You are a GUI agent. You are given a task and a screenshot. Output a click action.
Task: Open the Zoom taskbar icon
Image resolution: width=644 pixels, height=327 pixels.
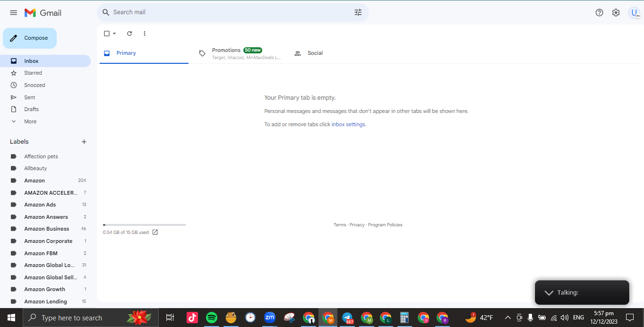(x=270, y=318)
